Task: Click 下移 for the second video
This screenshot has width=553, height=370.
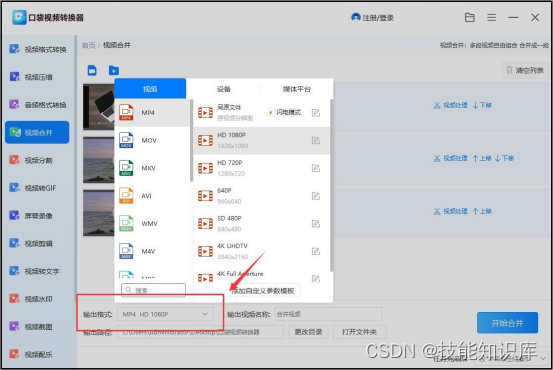Action: [x=505, y=158]
